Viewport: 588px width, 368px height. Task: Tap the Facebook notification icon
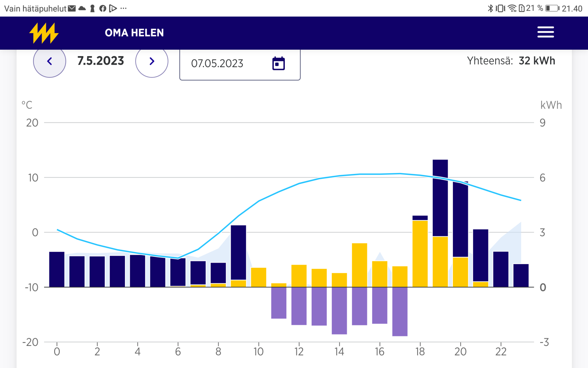(103, 8)
